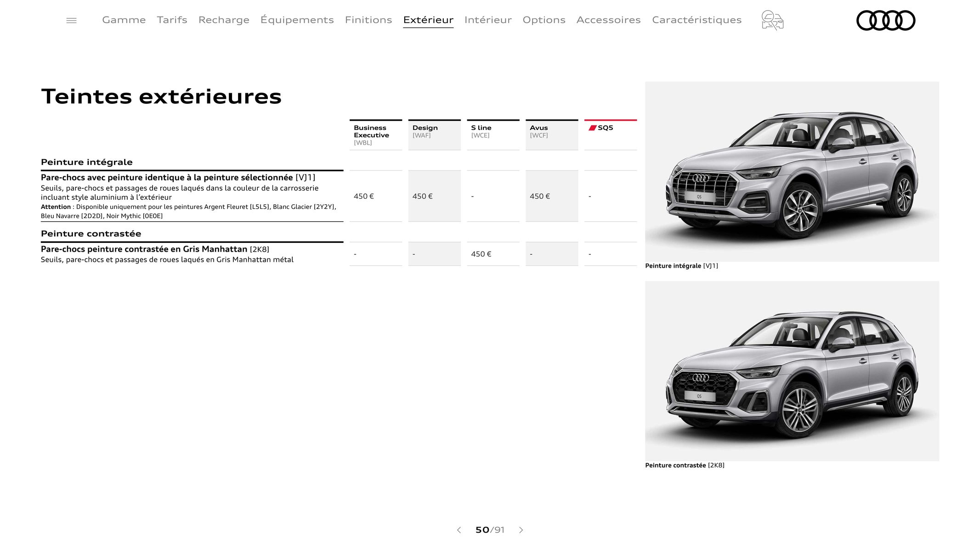The height and width of the screenshot is (551, 980).
Task: Go to the Accessoires tab
Action: [x=608, y=20]
